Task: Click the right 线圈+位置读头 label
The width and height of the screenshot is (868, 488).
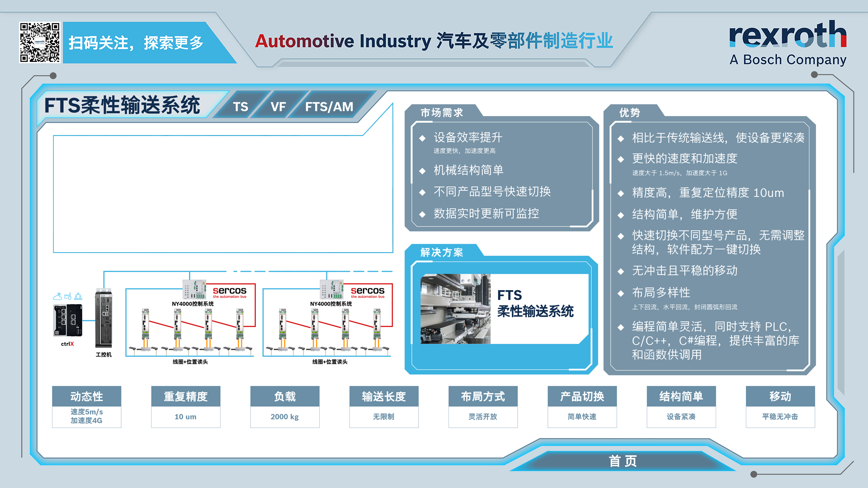Action: tap(330, 362)
